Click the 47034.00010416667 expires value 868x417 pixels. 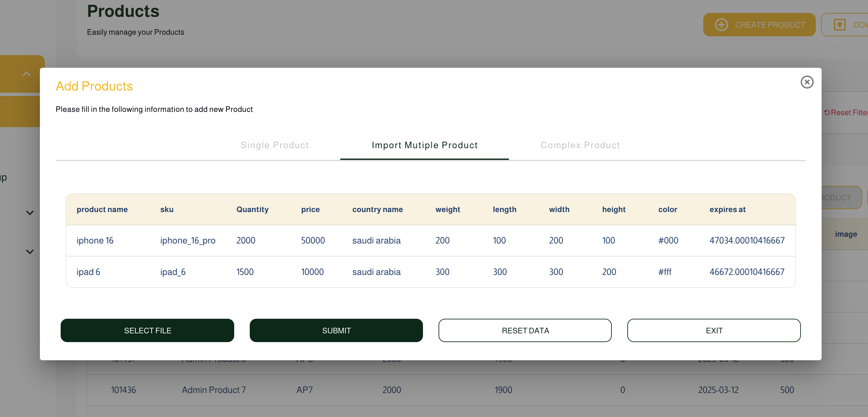pos(747,241)
